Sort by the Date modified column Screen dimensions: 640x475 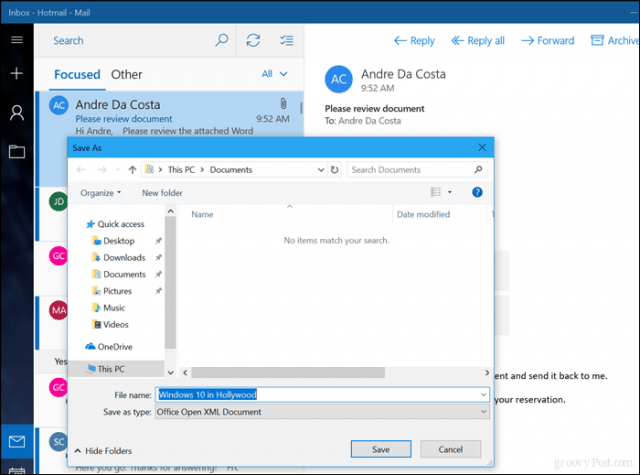pyautogui.click(x=423, y=214)
